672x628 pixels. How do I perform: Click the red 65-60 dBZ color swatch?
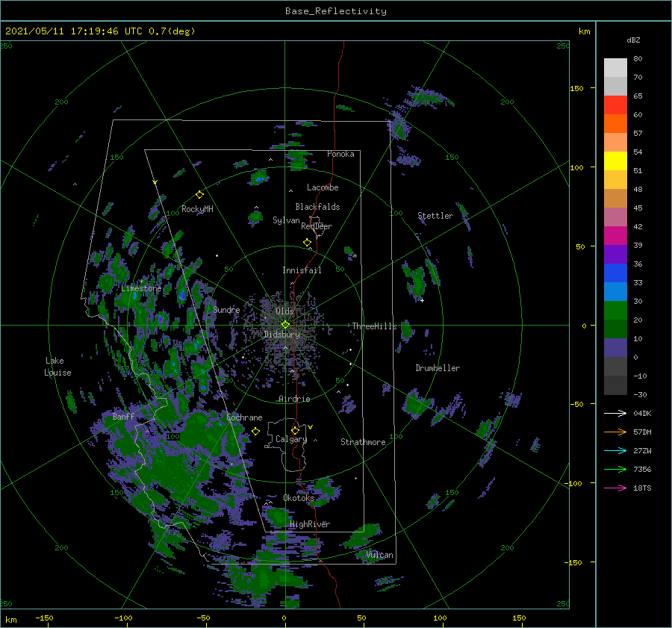615,105
